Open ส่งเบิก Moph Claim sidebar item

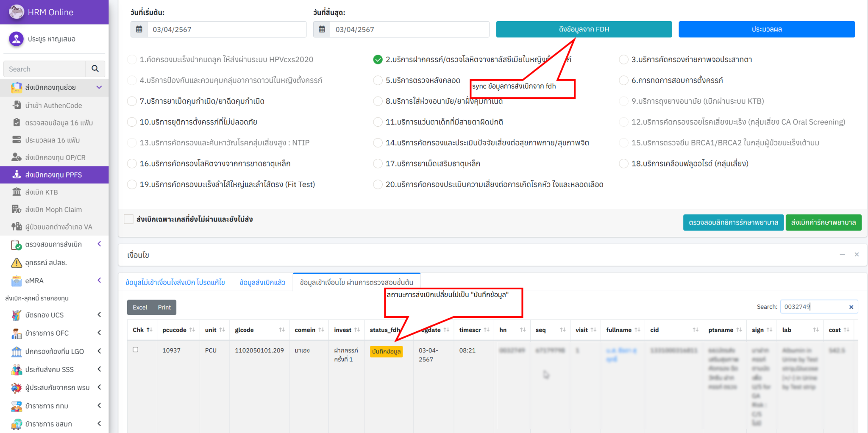(53, 209)
